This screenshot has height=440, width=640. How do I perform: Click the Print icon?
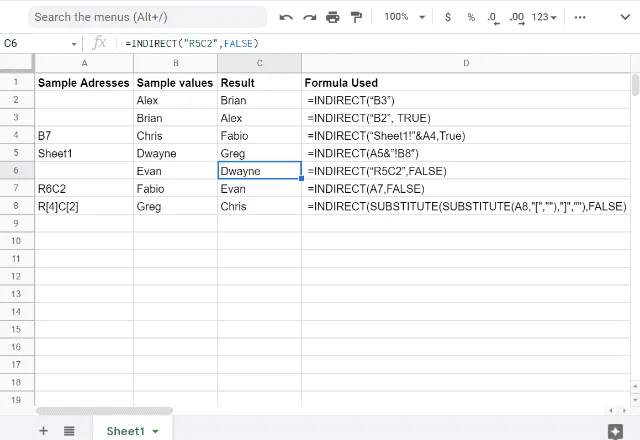[x=333, y=17]
